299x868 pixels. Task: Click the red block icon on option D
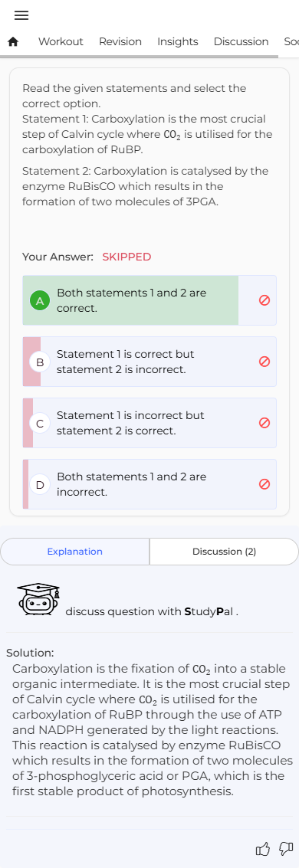tap(264, 484)
